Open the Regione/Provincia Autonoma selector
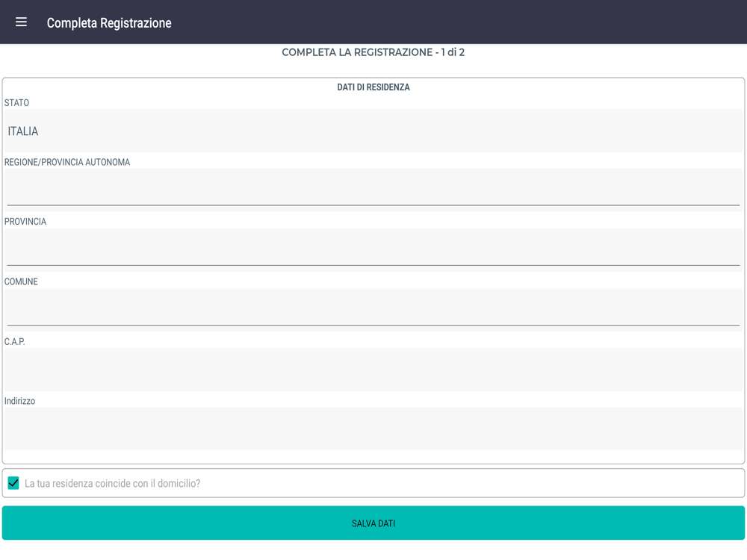This screenshot has width=747, height=560. (x=373, y=190)
